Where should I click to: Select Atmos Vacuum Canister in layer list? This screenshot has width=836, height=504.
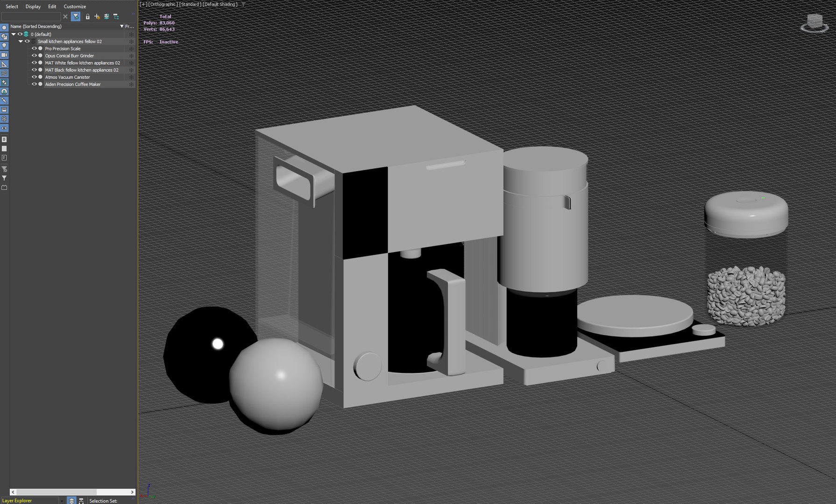click(67, 77)
